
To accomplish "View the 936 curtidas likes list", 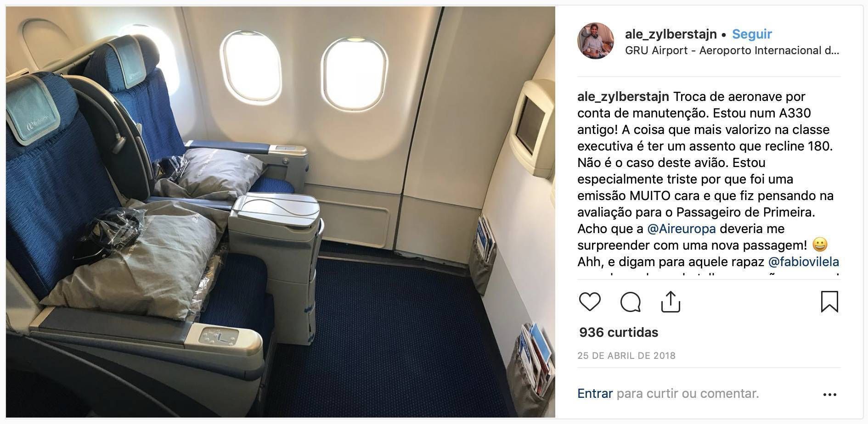I will point(619,332).
